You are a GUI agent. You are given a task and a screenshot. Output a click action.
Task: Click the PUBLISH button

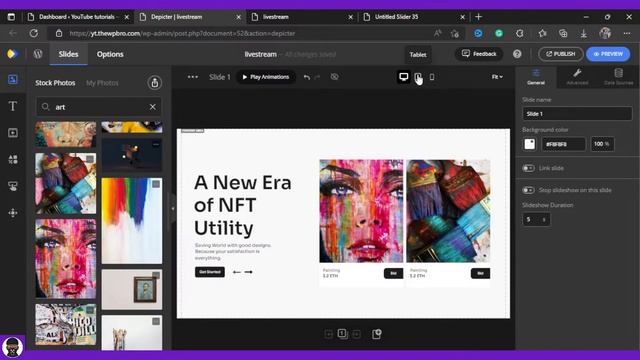(x=560, y=54)
